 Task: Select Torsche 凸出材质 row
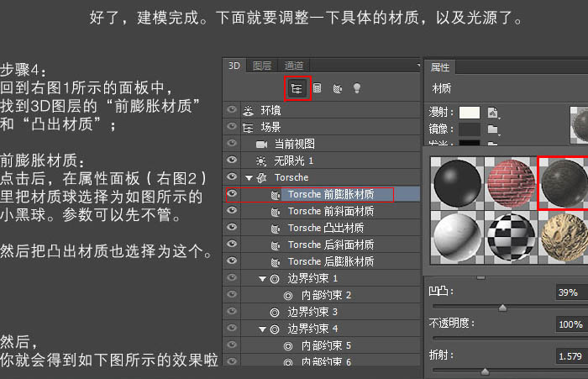pyautogui.click(x=323, y=228)
